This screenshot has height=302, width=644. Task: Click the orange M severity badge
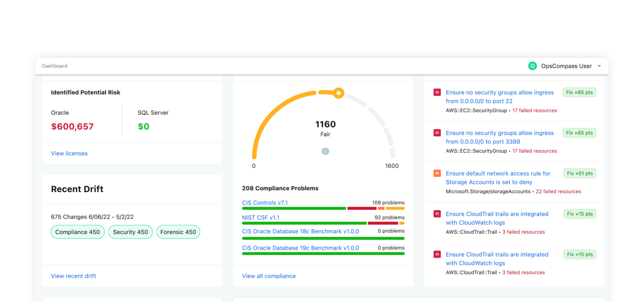tap(437, 173)
